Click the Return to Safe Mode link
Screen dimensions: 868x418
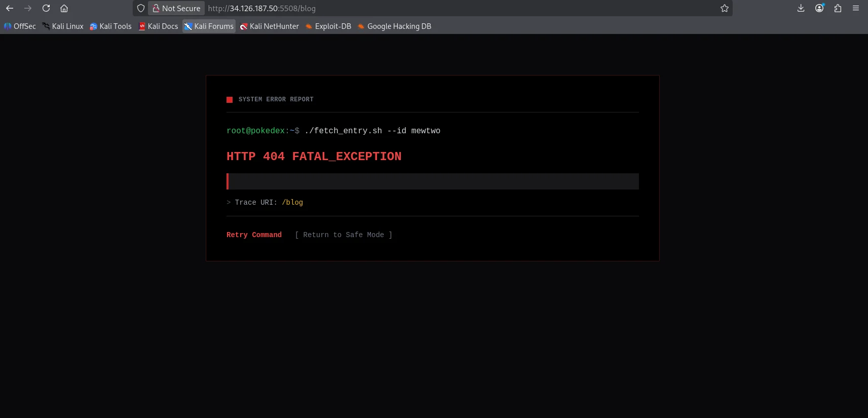344,235
